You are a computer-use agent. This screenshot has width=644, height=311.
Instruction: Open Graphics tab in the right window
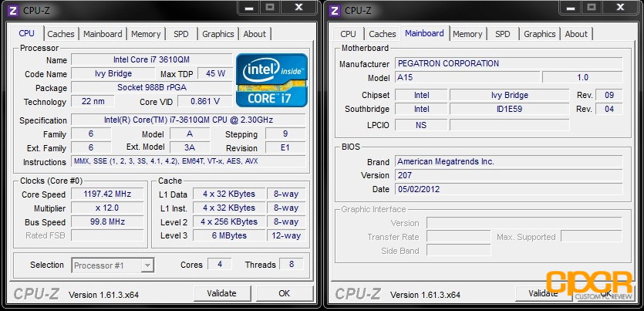tap(540, 34)
